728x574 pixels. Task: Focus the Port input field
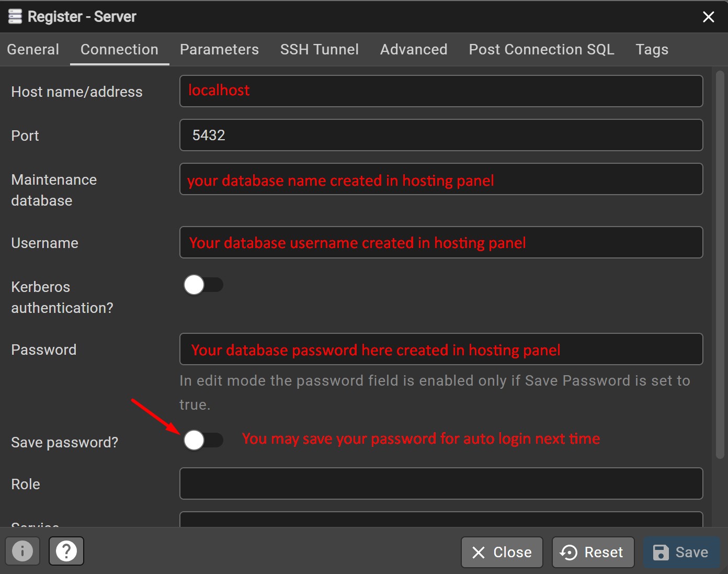point(441,135)
